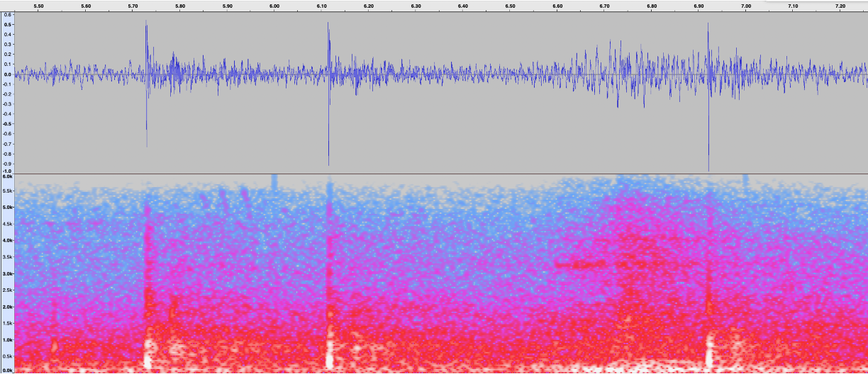Click the -1.0 label on amplitude scale

point(7,171)
